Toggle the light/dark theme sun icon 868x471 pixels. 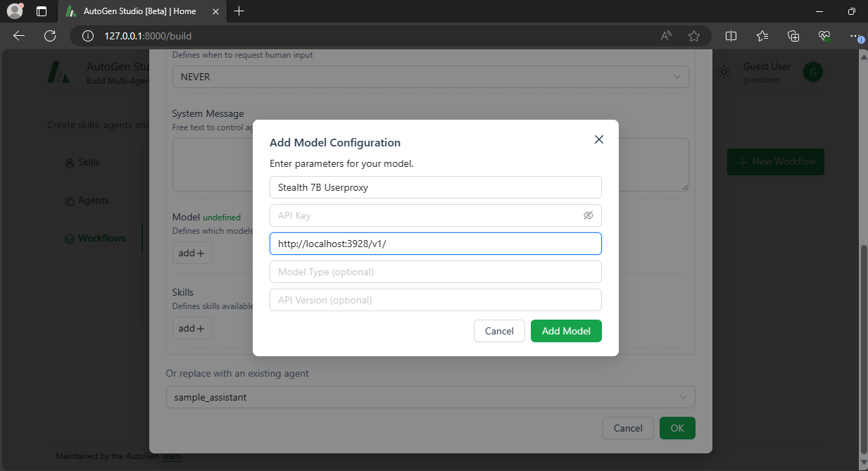click(723, 72)
